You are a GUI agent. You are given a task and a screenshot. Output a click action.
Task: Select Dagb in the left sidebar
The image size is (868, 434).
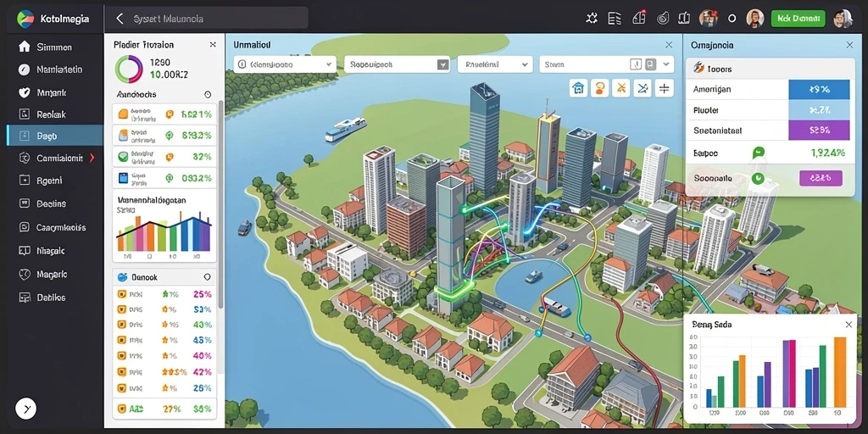[55, 136]
